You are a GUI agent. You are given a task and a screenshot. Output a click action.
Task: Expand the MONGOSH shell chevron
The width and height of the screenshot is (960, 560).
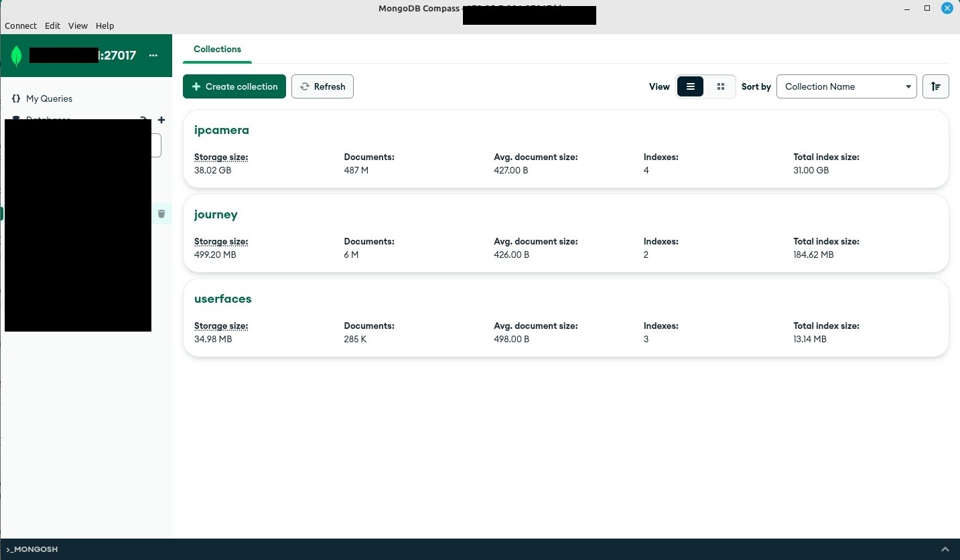coord(945,549)
